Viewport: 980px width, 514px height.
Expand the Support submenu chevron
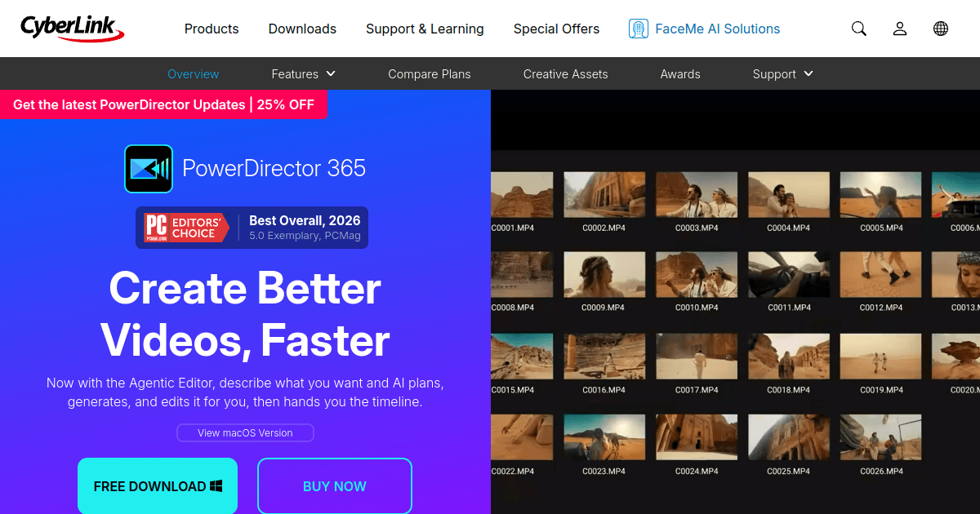(x=808, y=73)
